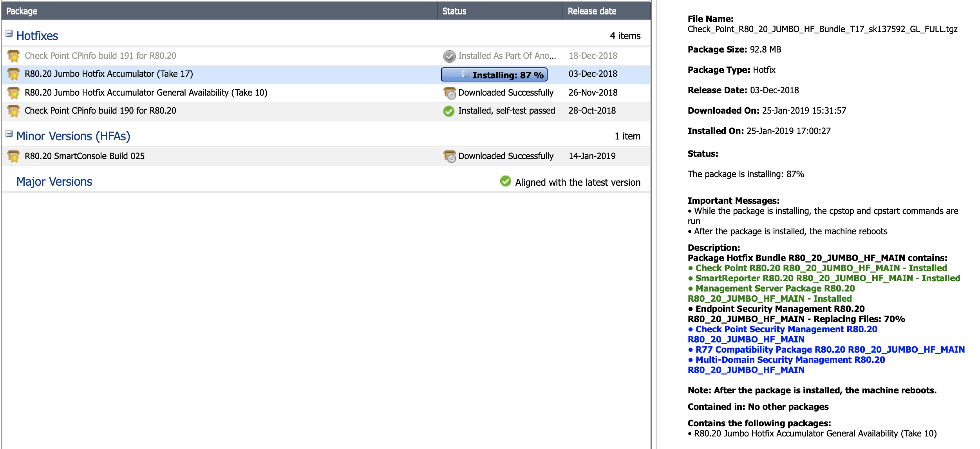Screen dimensions: 980x449
Task: Click Multi-Domain Security Management R80.20 entry
Action: 787,365
